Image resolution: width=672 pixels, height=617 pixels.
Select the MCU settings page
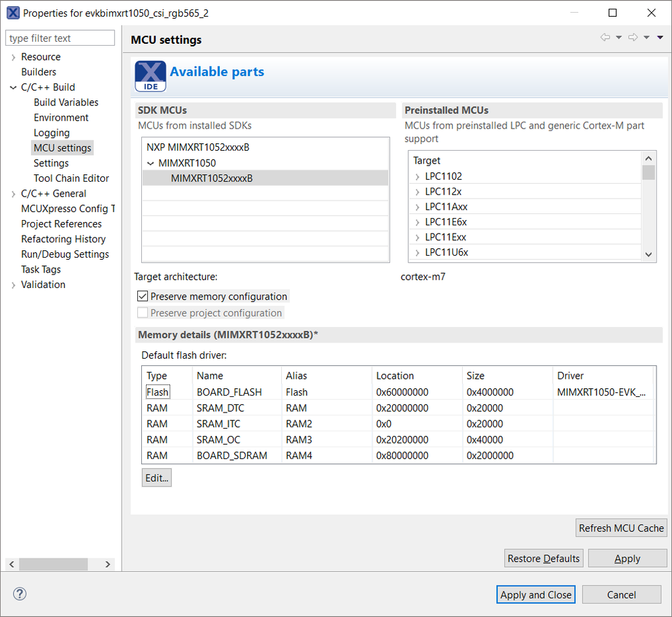62,148
